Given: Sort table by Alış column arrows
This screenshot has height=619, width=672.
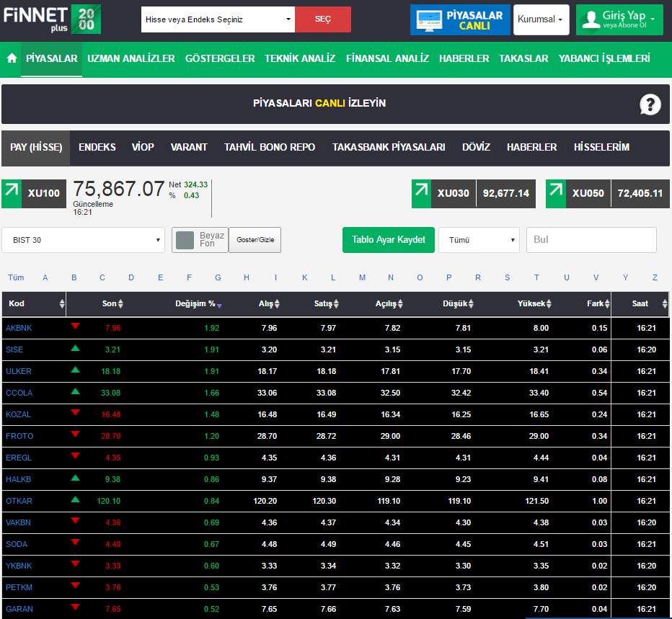Looking at the screenshot, I should click(x=277, y=303).
